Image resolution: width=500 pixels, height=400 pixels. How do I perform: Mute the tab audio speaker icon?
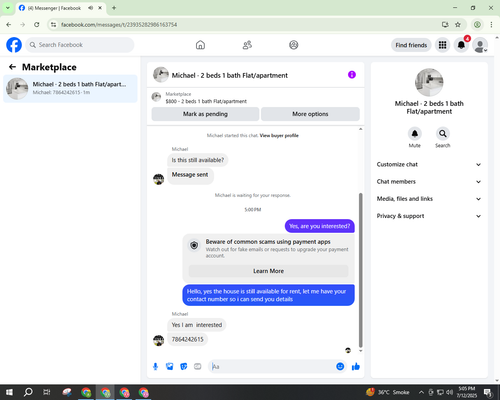[90, 8]
